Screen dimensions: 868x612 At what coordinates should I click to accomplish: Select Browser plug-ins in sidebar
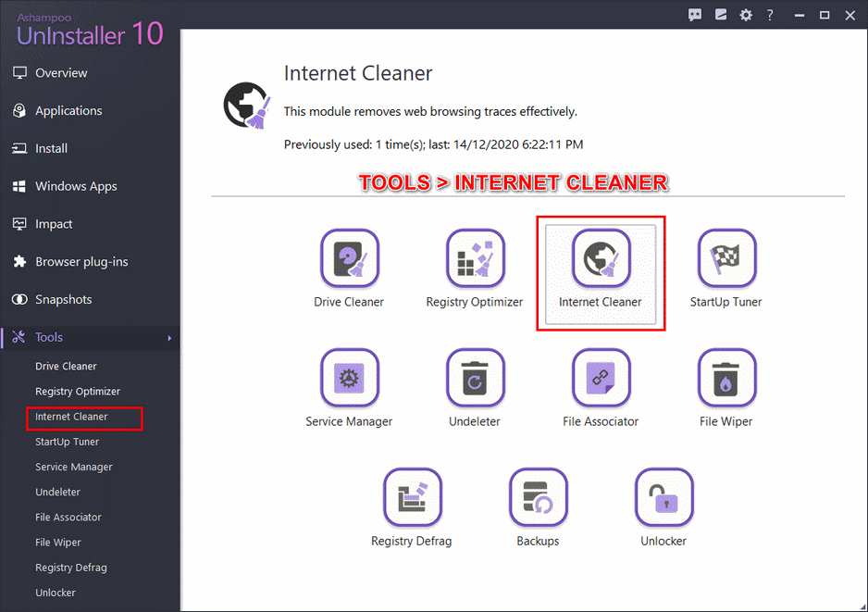pyautogui.click(x=81, y=262)
